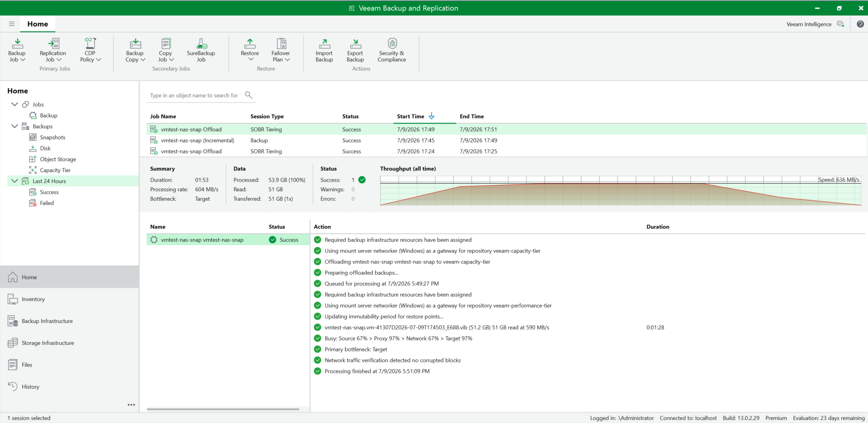This screenshot has height=423, width=868.
Task: Open the Failover Plan ribbon button
Action: [281, 50]
